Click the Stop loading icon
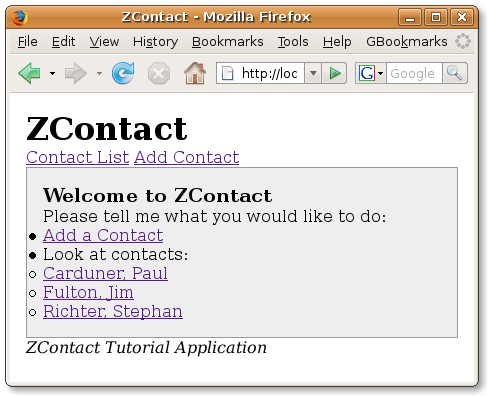Screen dimensions: 488x396 coord(159,73)
